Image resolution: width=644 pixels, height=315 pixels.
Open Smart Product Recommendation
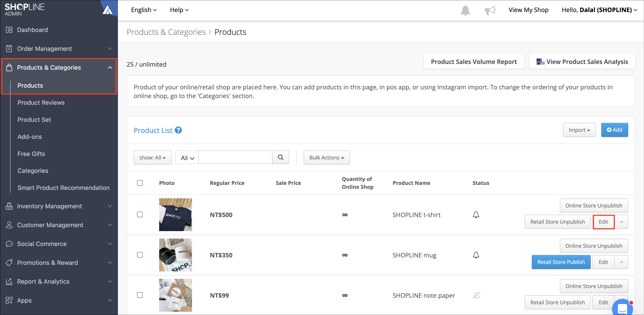click(x=64, y=188)
